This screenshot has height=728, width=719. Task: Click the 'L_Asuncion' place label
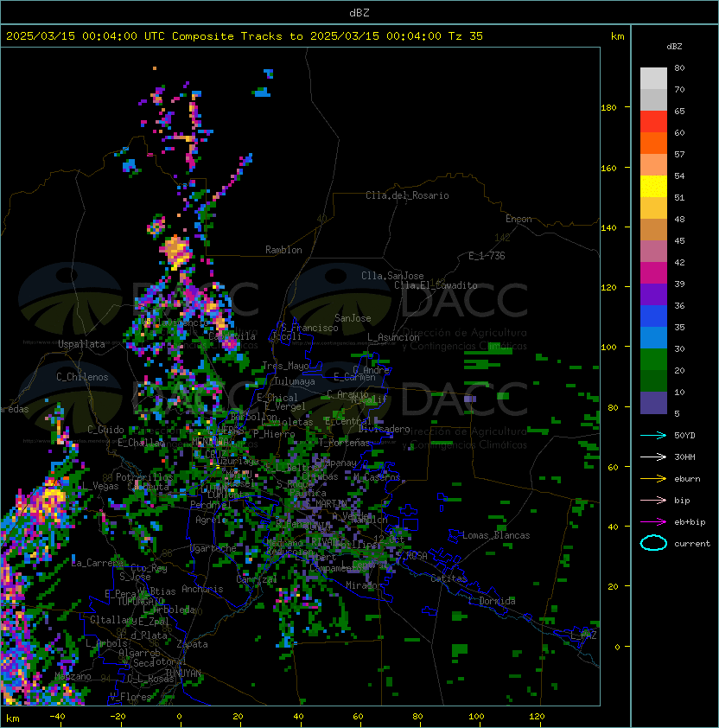tap(393, 337)
